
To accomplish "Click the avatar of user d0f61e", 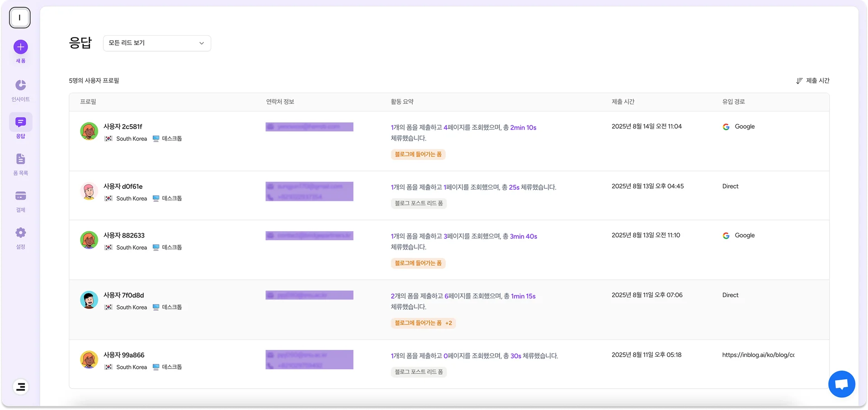I will 89,191.
